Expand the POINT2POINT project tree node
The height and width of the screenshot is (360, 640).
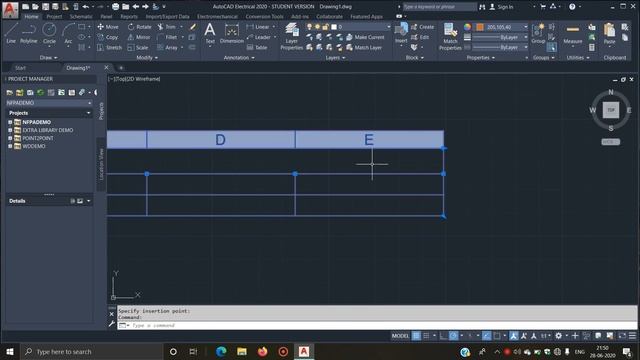pyautogui.click(x=10, y=138)
